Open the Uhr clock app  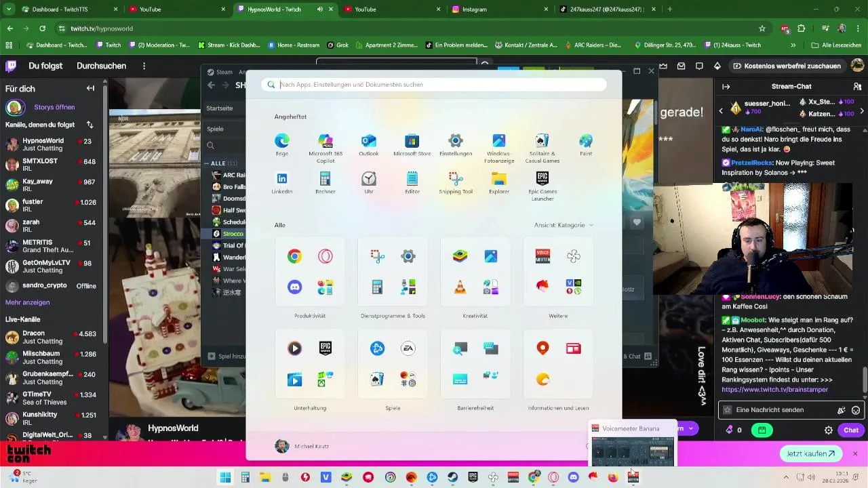369,183
